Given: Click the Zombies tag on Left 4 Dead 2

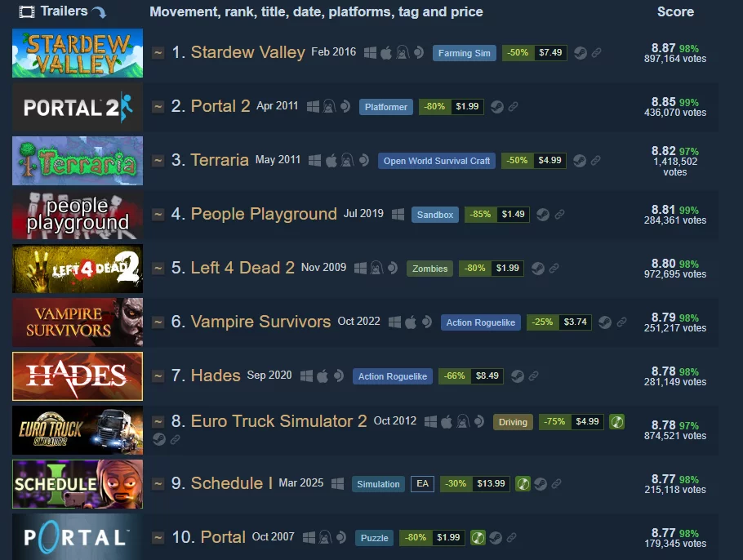Looking at the screenshot, I should [x=429, y=269].
